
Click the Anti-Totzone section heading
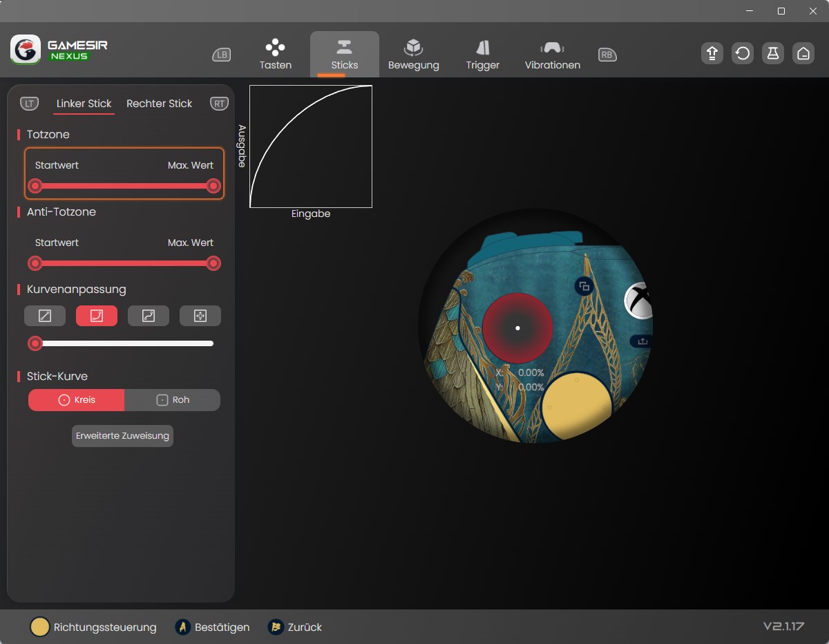pos(61,212)
